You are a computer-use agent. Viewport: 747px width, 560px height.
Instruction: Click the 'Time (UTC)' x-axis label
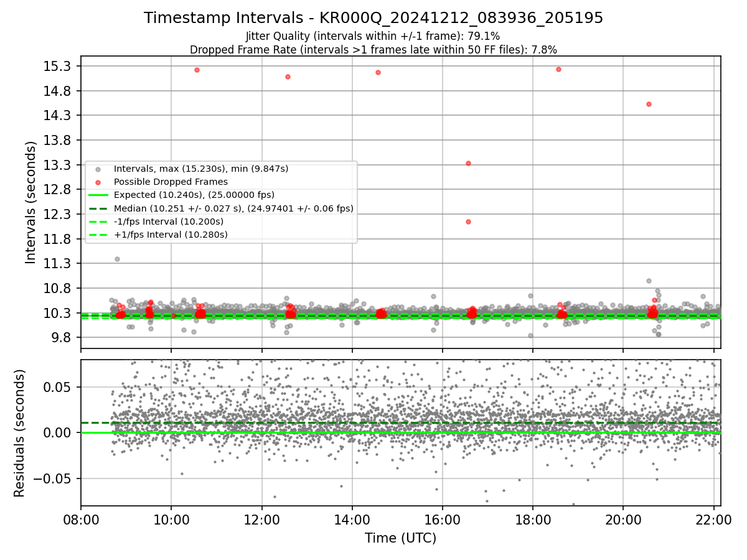tap(401, 538)
